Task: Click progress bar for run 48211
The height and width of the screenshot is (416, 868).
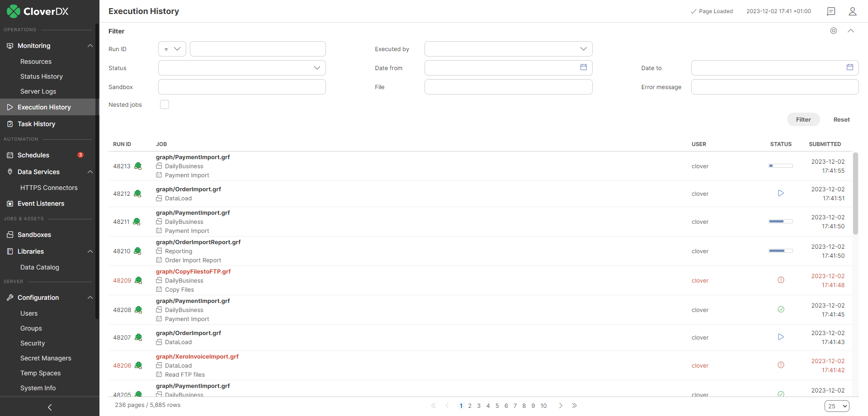Action: 780,222
